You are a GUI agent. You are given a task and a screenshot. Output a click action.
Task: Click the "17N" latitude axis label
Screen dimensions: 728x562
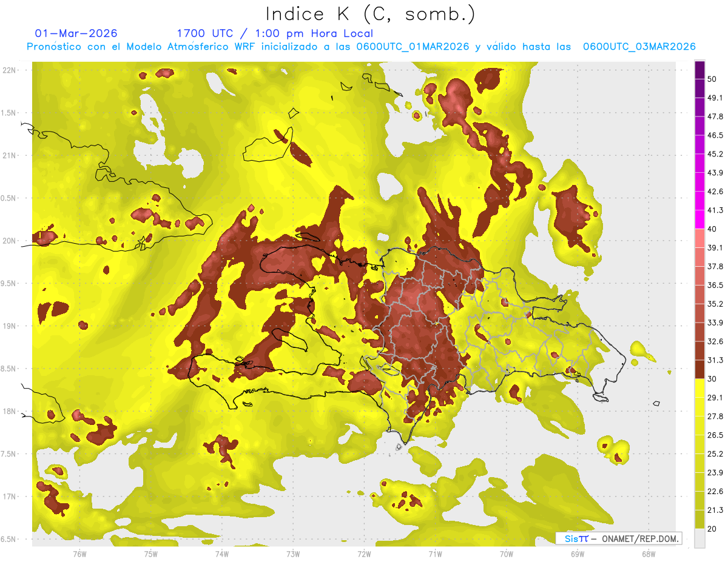coord(10,497)
